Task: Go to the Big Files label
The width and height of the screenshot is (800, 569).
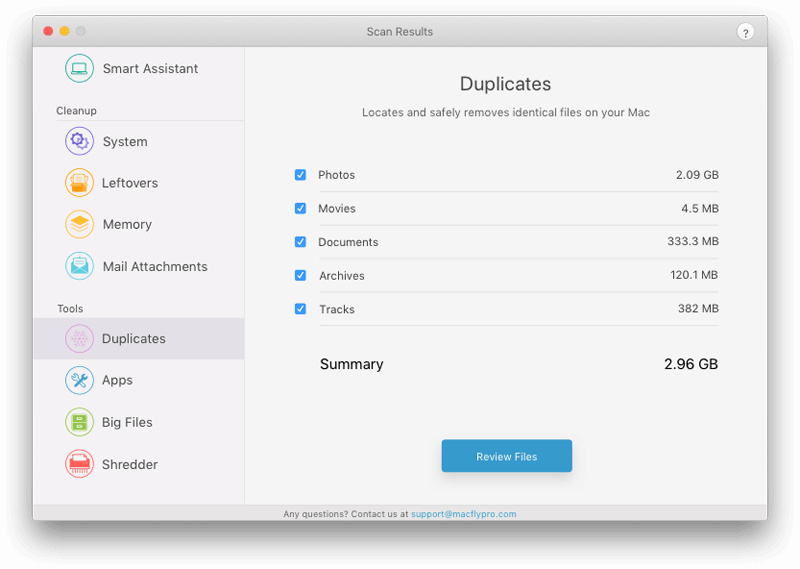Action: [x=127, y=422]
